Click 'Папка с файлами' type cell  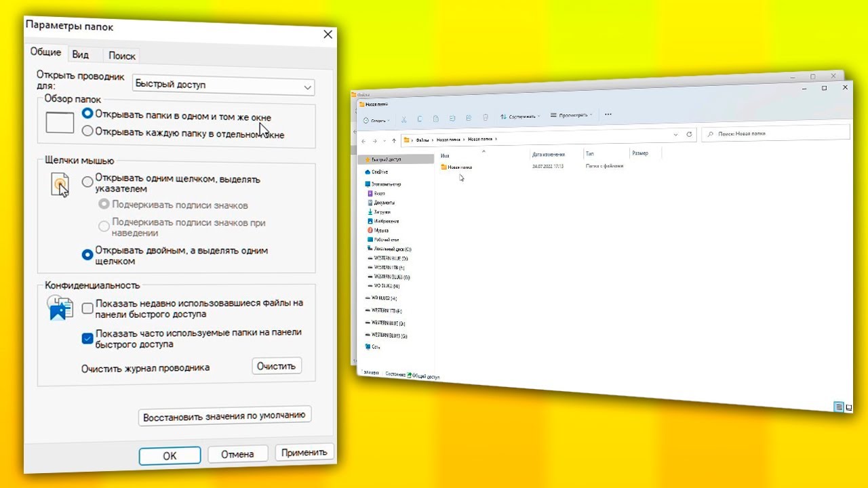[x=604, y=165]
